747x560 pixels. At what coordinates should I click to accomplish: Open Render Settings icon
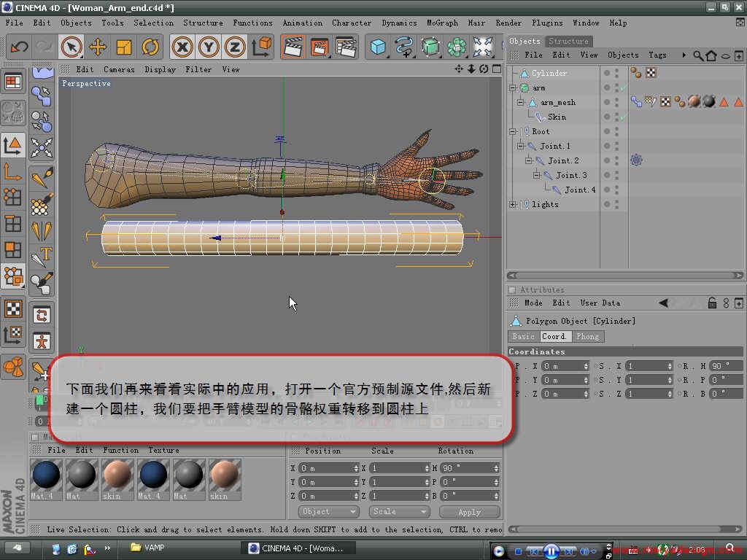[346, 47]
